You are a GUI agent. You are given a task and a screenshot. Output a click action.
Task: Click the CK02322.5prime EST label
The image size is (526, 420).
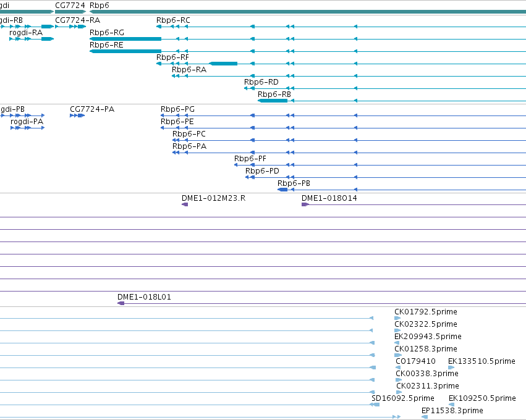(426, 324)
